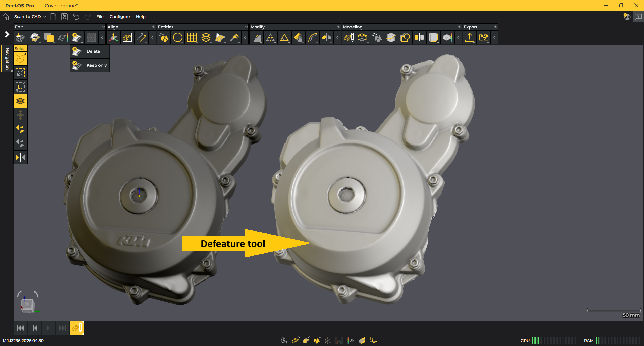Open the mesh color deviation map tool

point(63,38)
